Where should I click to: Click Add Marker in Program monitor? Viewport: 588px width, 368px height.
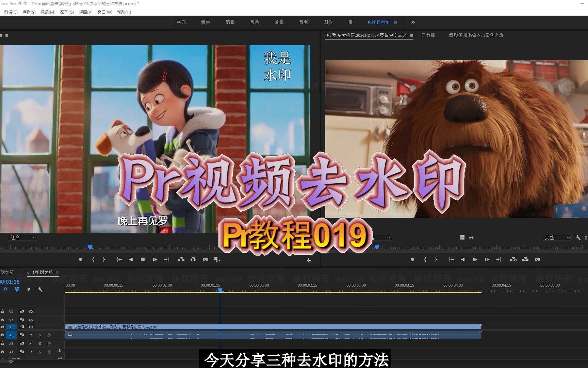(80, 260)
